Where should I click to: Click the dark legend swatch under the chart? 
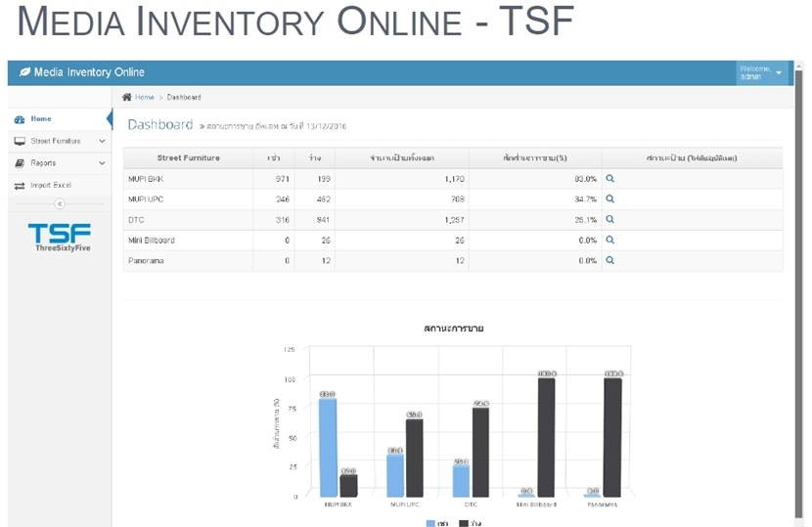click(x=464, y=523)
